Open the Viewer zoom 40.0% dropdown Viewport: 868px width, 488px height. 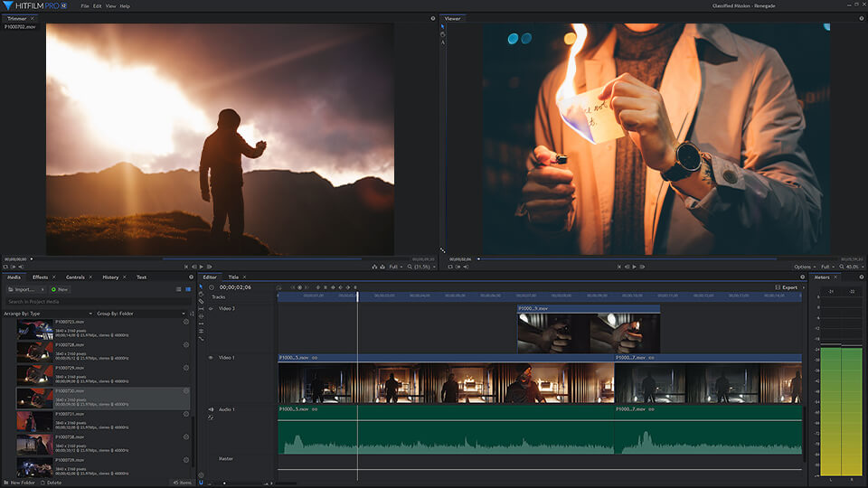pos(853,267)
